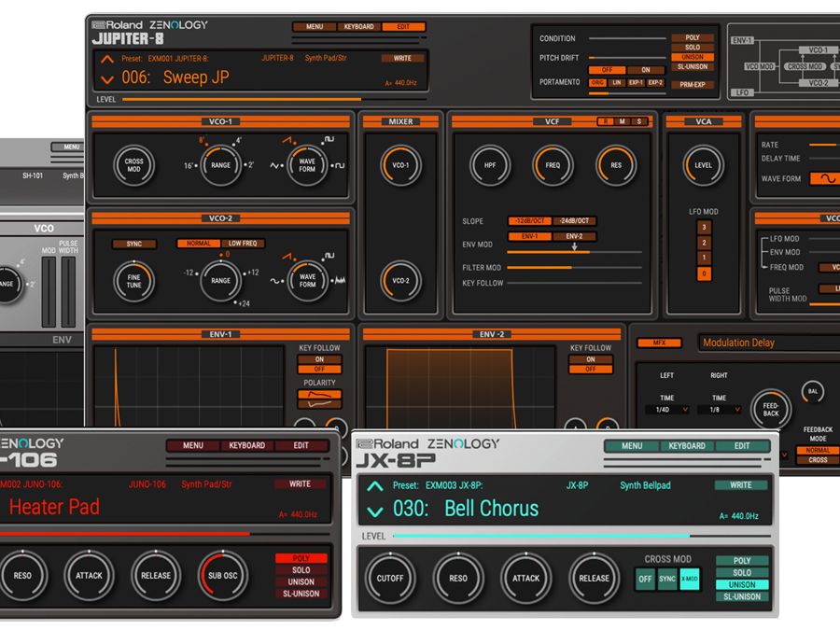Screen dimensions: 840x630
Task: Click the CROSS MOD knob in Jupiter-8 VCO-1
Action: click(x=133, y=165)
